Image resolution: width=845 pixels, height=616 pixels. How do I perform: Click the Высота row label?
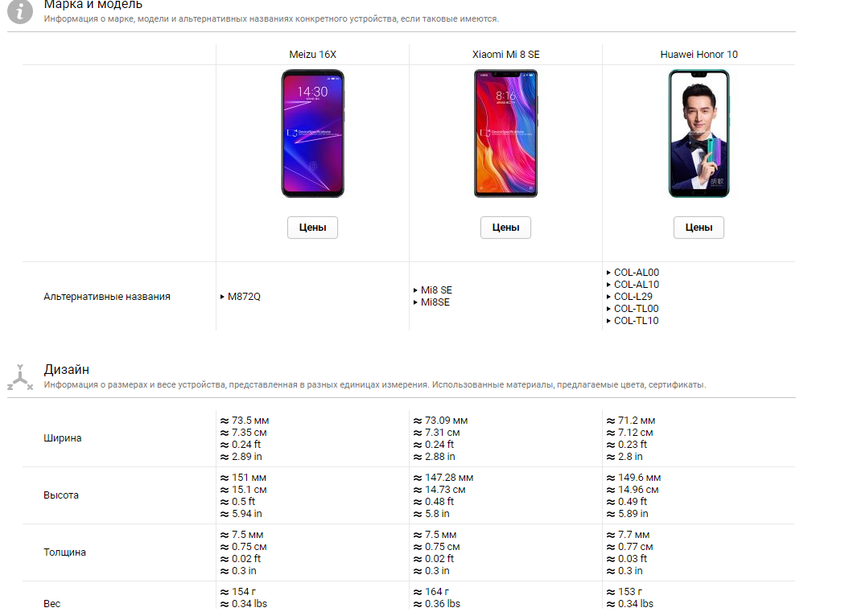click(x=61, y=495)
